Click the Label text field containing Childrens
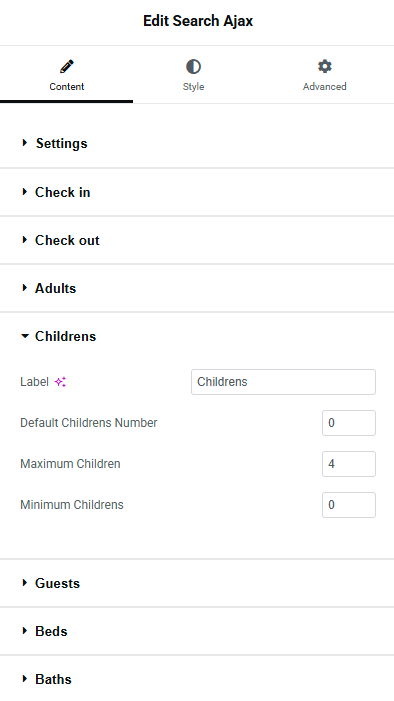394x701 pixels. (x=283, y=382)
